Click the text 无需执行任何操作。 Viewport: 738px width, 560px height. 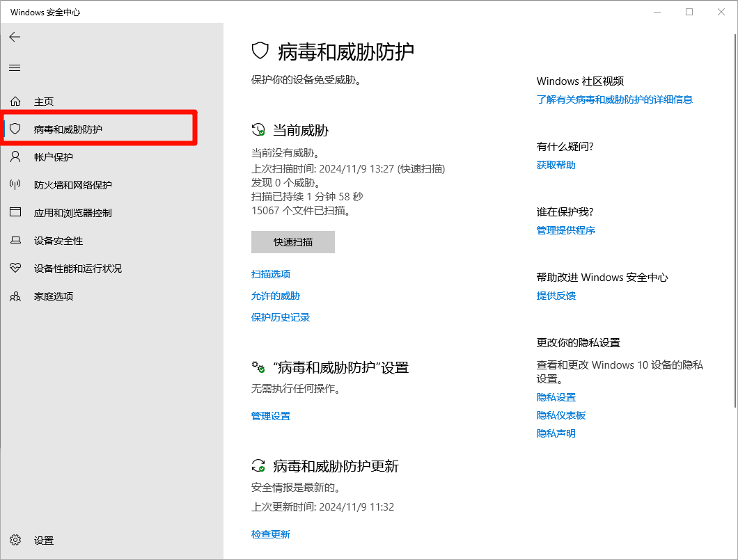[x=297, y=388]
